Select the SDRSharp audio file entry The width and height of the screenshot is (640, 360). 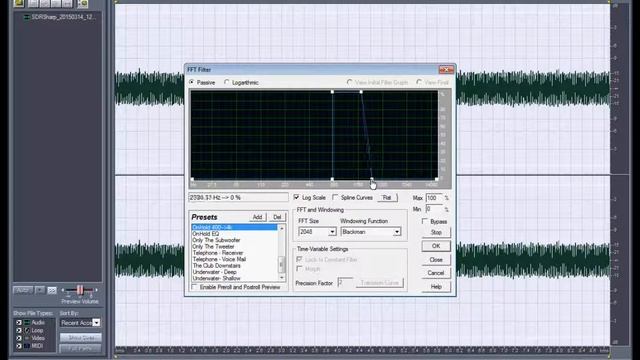click(x=60, y=17)
